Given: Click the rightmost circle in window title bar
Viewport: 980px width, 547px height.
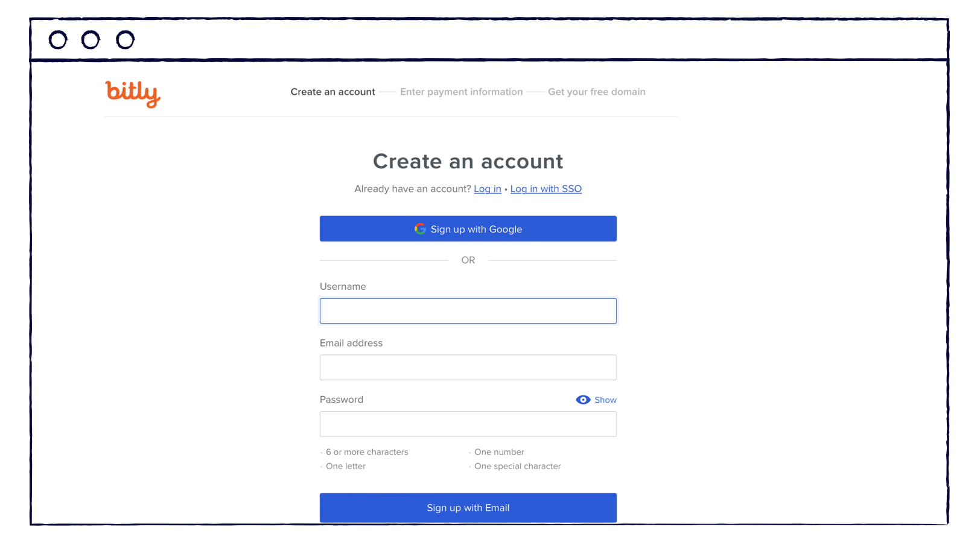Looking at the screenshot, I should click(126, 40).
